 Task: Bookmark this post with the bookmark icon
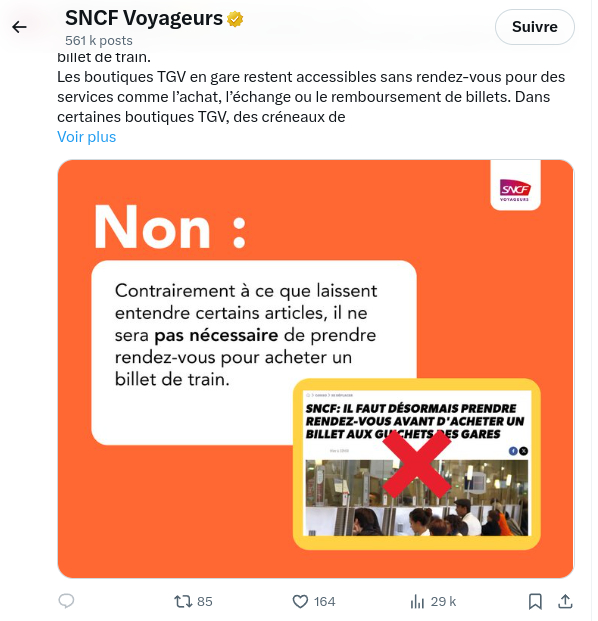pyautogui.click(x=535, y=602)
